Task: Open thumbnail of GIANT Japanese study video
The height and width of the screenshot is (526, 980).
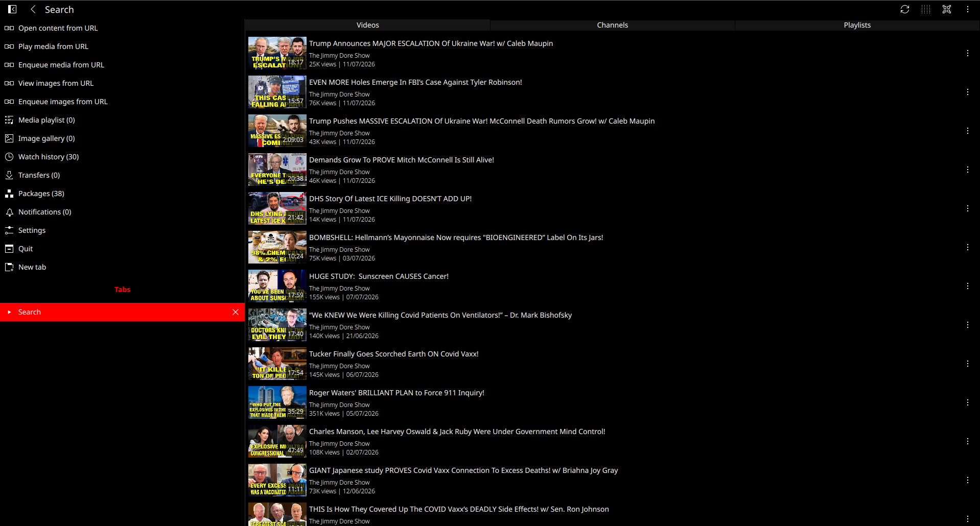Action: (x=277, y=480)
